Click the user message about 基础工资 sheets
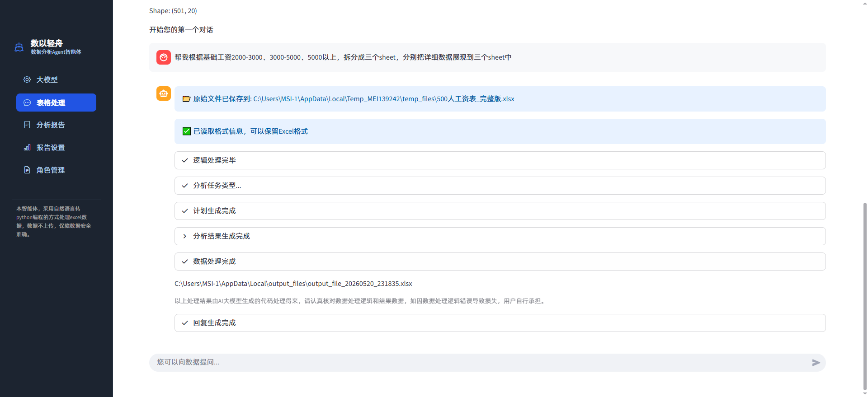 [343, 57]
